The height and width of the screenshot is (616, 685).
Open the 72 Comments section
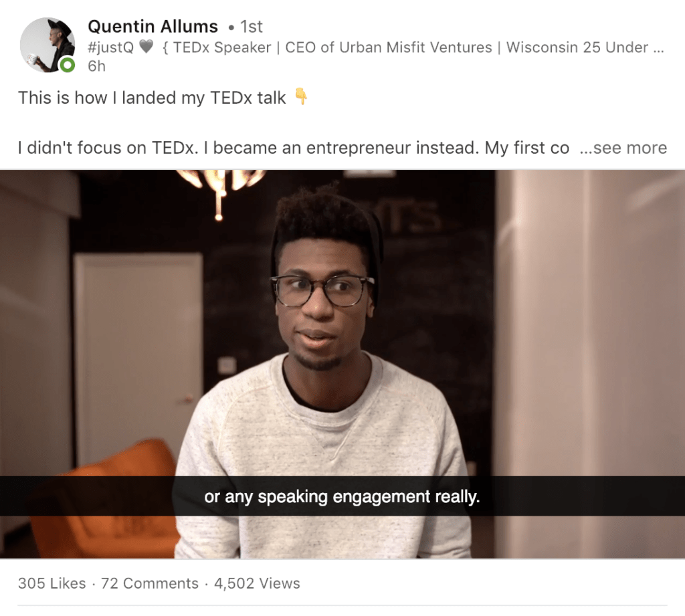[x=150, y=583]
